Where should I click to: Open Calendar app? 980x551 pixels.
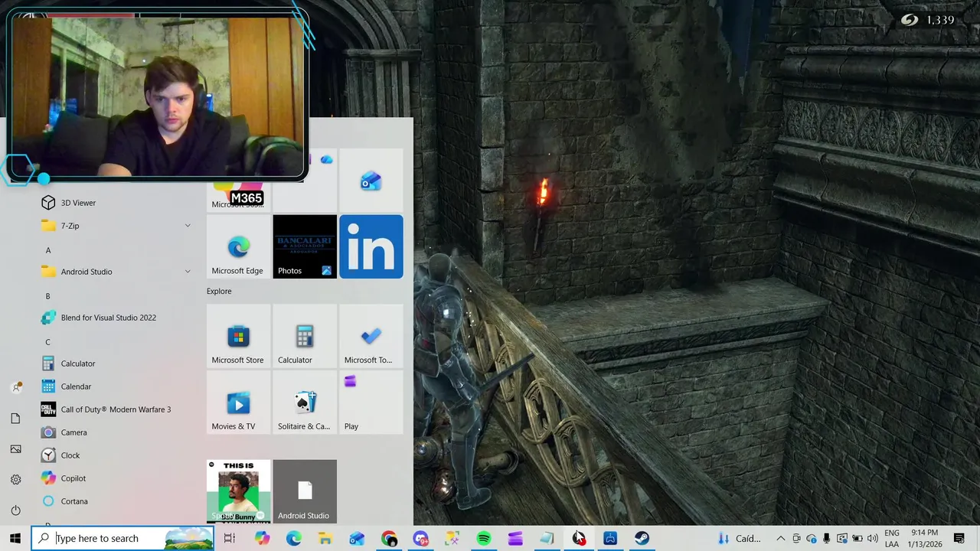pos(115,386)
